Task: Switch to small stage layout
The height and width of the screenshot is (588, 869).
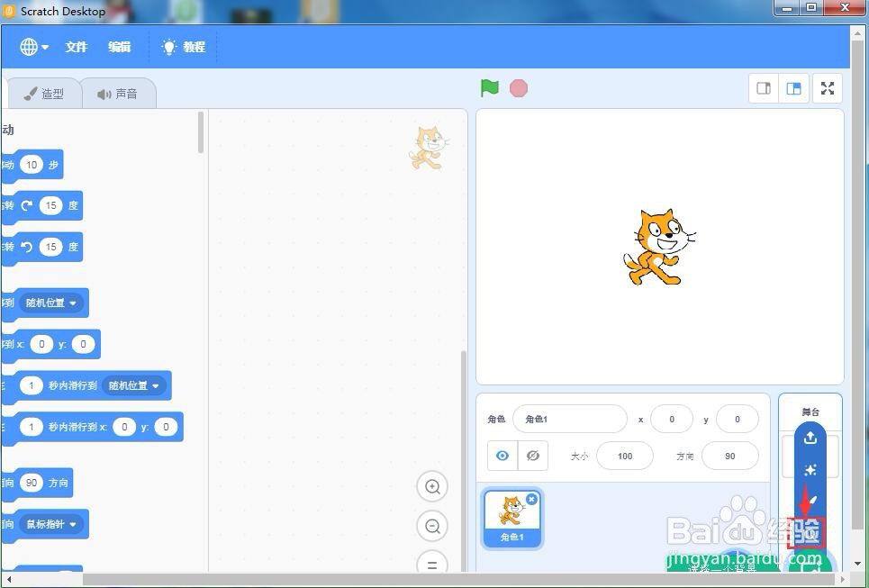Action: (764, 88)
